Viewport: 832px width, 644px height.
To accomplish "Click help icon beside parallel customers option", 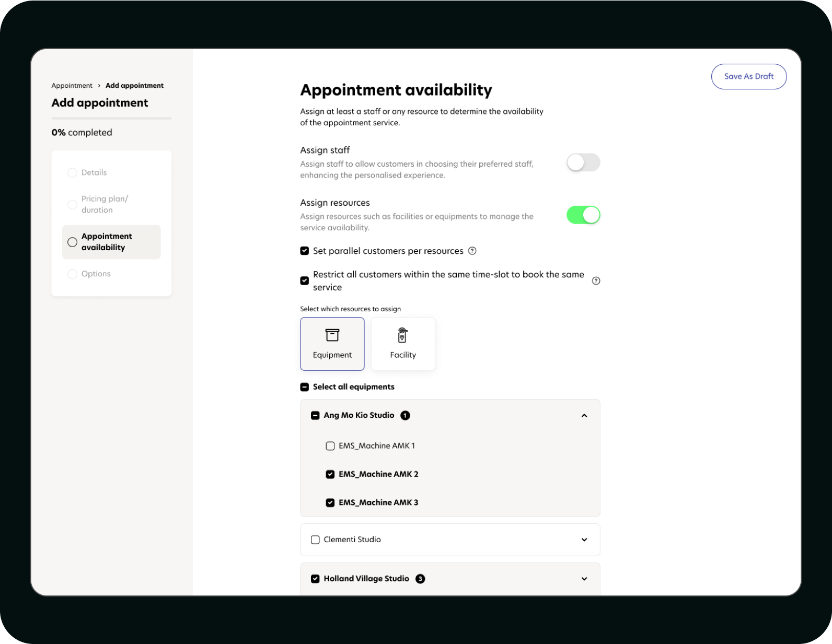I will click(472, 251).
